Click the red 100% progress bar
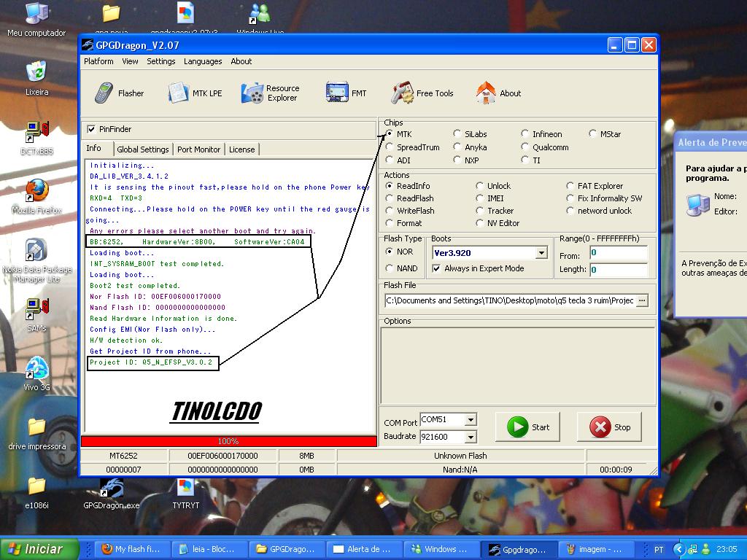The image size is (747, 560). pos(228,441)
